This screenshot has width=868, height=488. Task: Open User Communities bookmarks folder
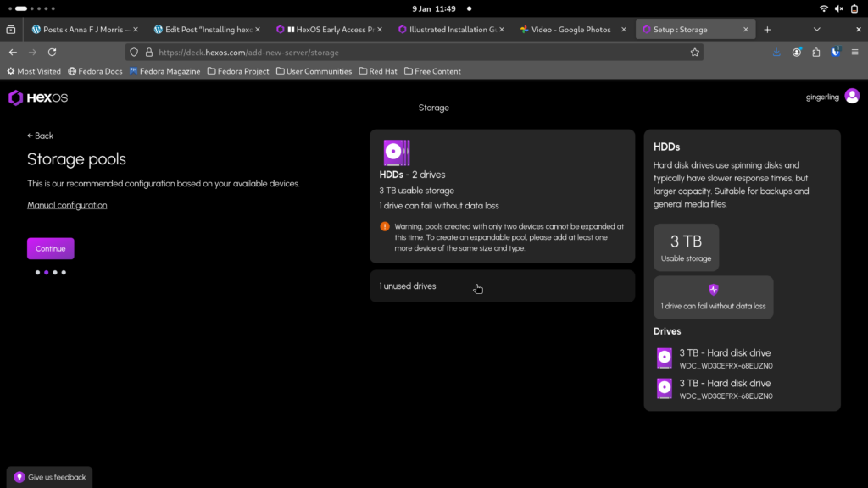coord(314,71)
